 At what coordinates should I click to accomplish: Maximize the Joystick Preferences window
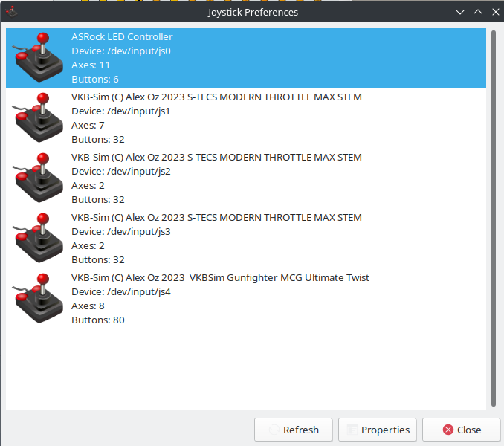[x=477, y=12]
